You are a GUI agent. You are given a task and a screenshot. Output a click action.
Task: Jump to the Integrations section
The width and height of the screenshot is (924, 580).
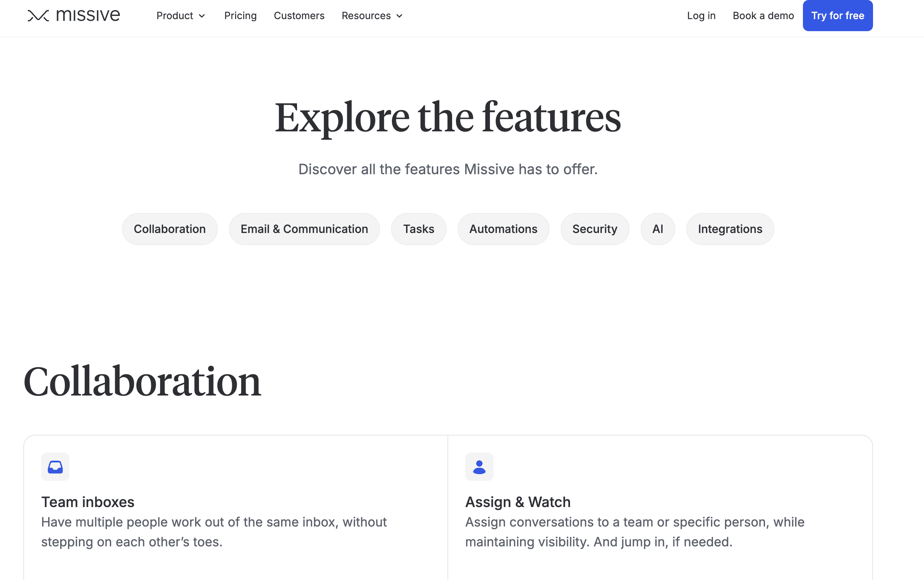coord(730,229)
